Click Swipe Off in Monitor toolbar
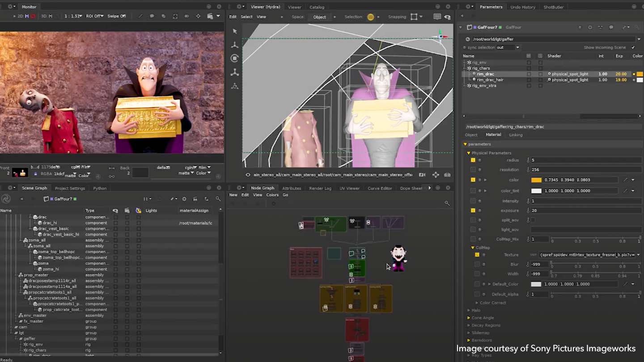 click(116, 16)
